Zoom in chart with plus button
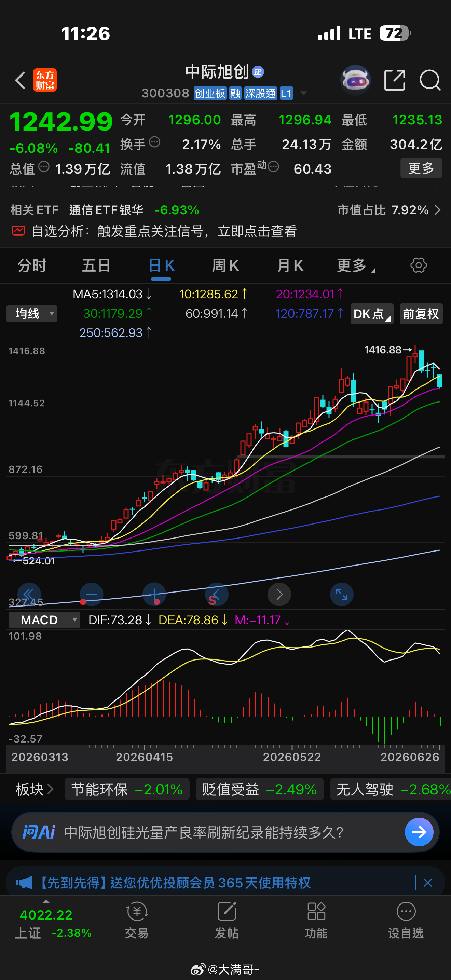The width and height of the screenshot is (451, 980). (154, 594)
